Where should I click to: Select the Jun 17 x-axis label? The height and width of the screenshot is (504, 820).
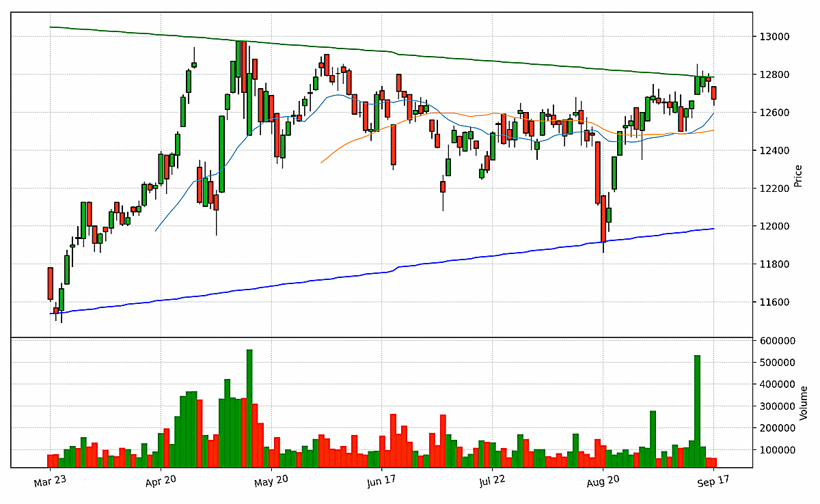point(382,481)
